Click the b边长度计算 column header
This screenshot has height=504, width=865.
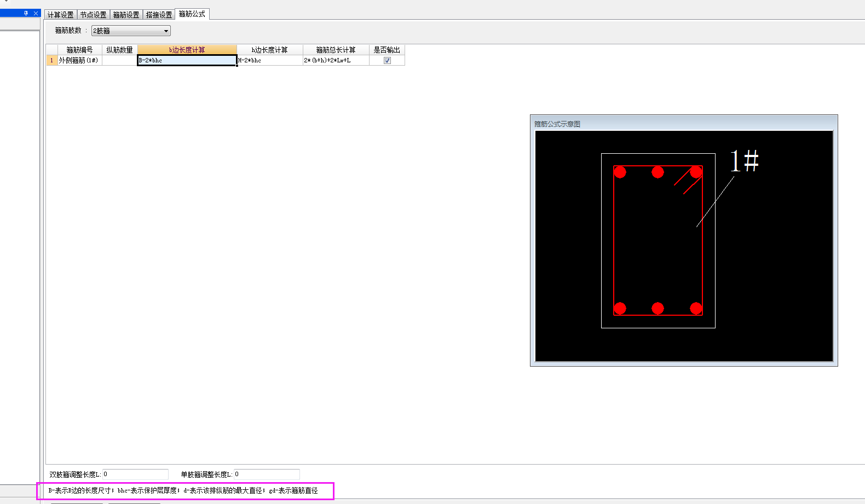tap(187, 50)
